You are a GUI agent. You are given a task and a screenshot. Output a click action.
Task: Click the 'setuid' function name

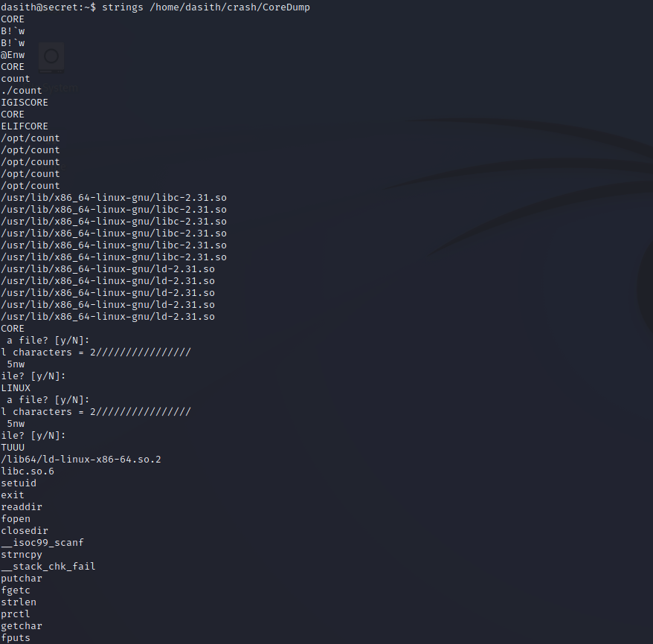pyautogui.click(x=19, y=483)
